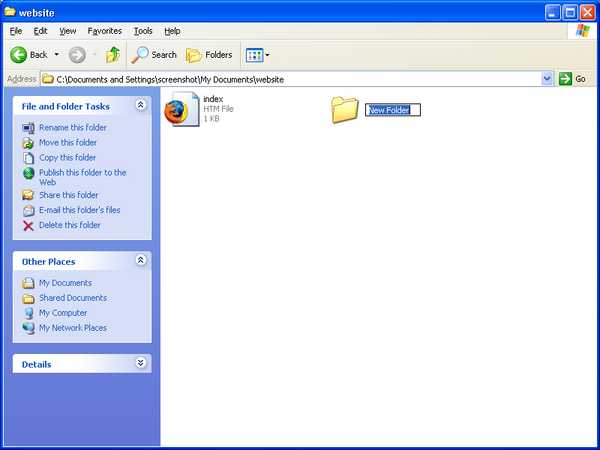Collapse the Other Places panel
600x450 pixels.
[x=140, y=260]
